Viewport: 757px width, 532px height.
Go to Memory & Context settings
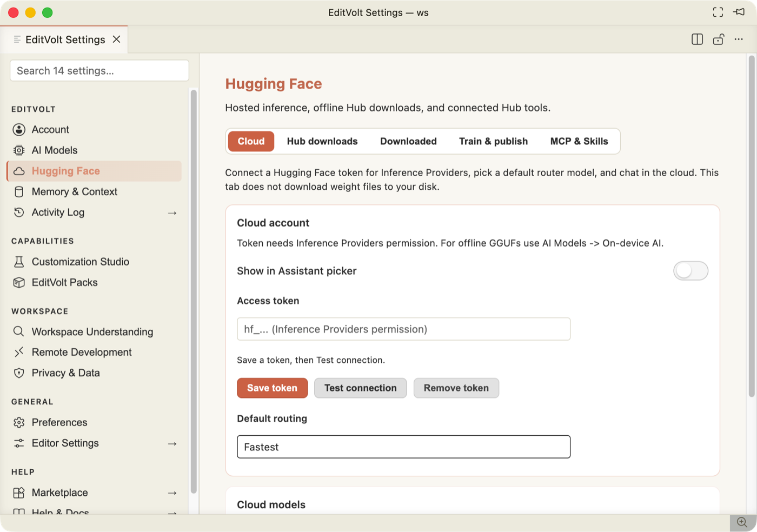click(x=94, y=192)
